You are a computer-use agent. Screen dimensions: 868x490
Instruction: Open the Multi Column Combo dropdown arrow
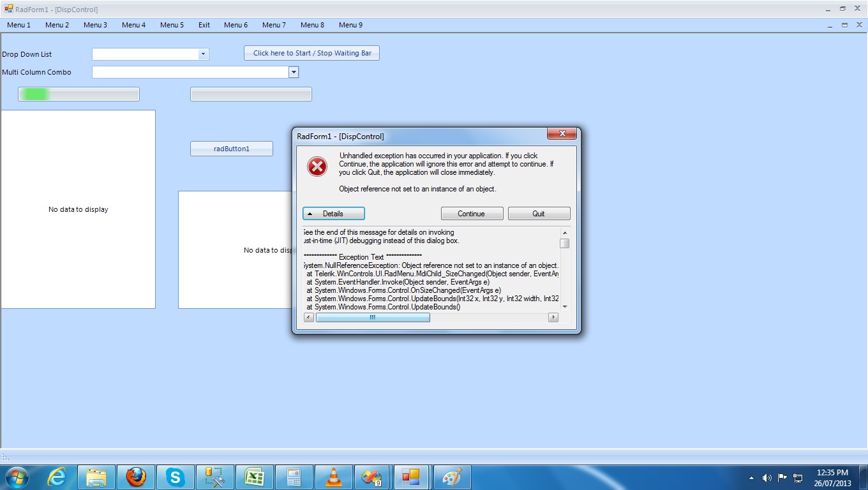294,72
